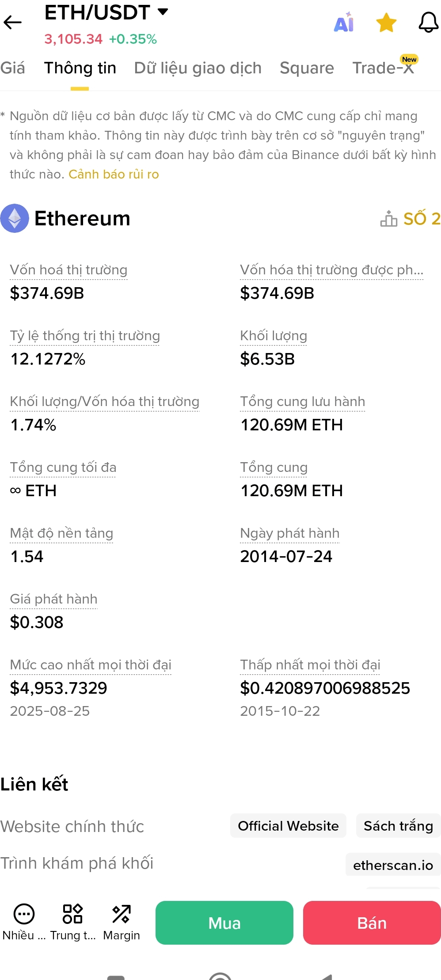Open the AI assistant icon
The height and width of the screenshot is (980, 441).
(344, 23)
